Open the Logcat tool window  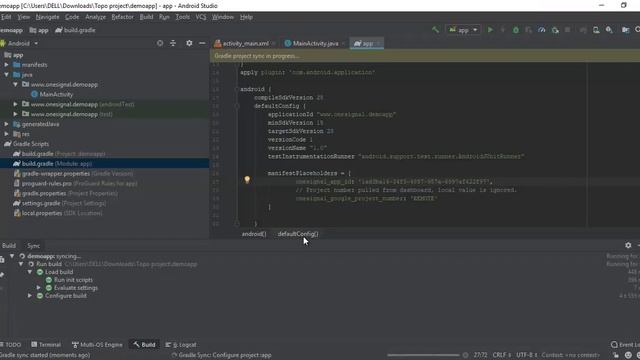tap(181, 345)
